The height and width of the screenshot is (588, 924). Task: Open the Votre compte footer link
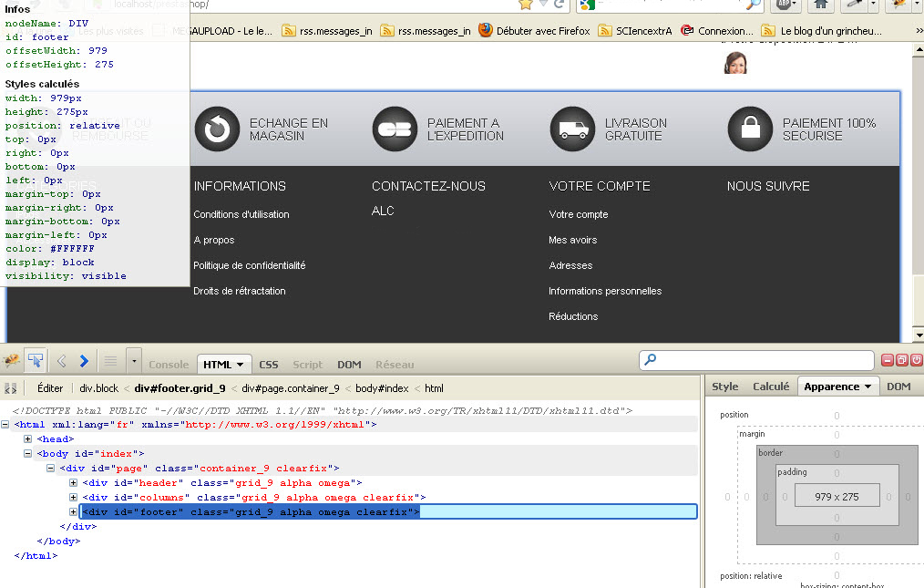point(578,214)
